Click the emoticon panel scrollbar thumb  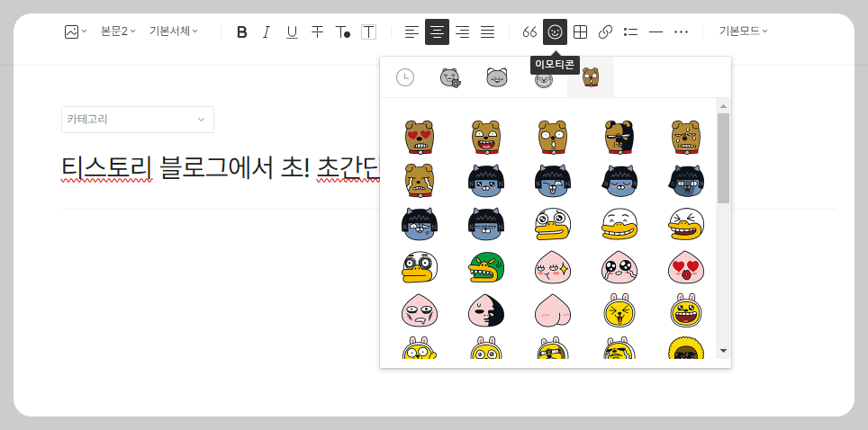point(723,158)
